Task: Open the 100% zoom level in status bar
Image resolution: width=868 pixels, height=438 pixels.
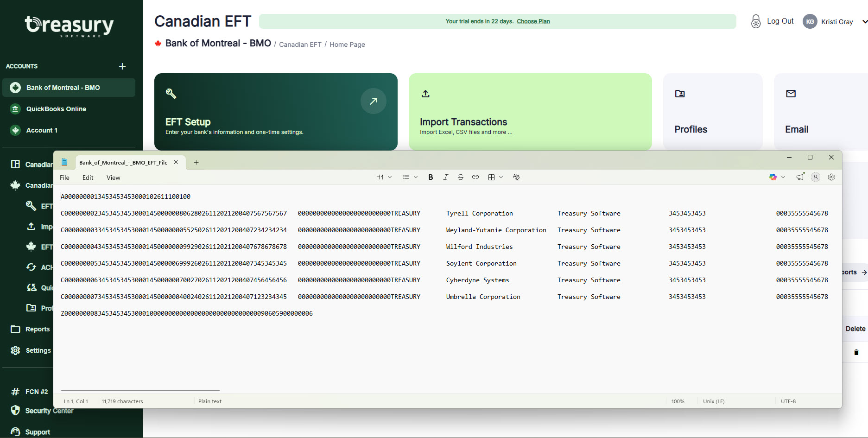Action: (x=678, y=401)
